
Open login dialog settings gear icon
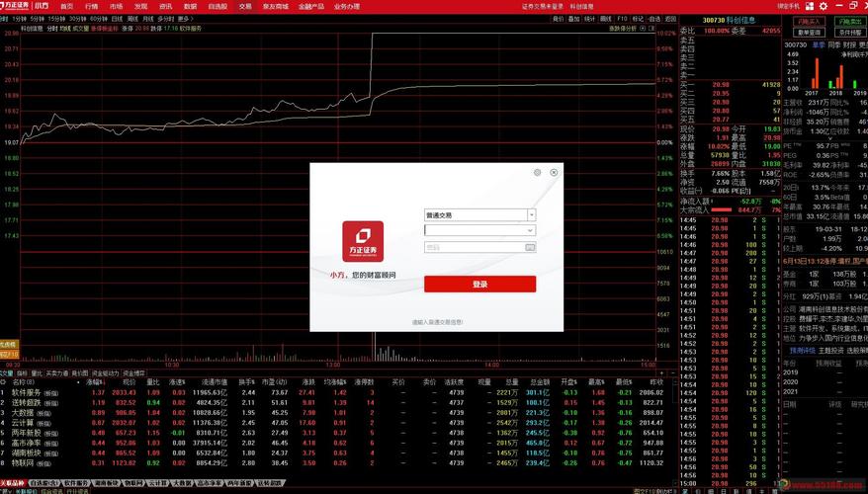[537, 173]
